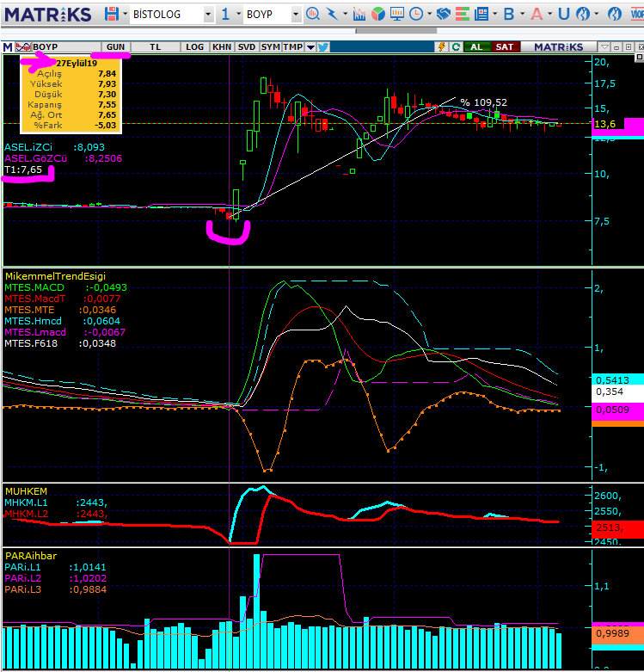Open the monitor with bars icon

[x=397, y=14]
